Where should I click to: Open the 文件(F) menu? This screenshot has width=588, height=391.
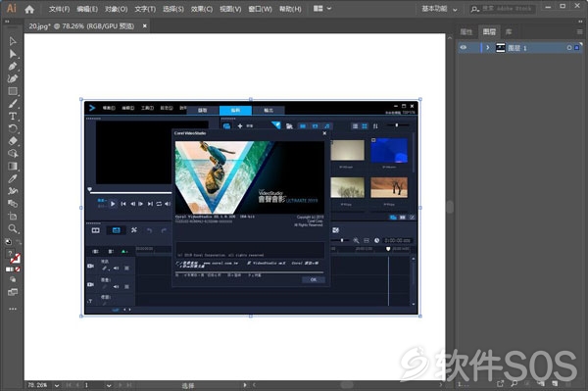coord(59,9)
